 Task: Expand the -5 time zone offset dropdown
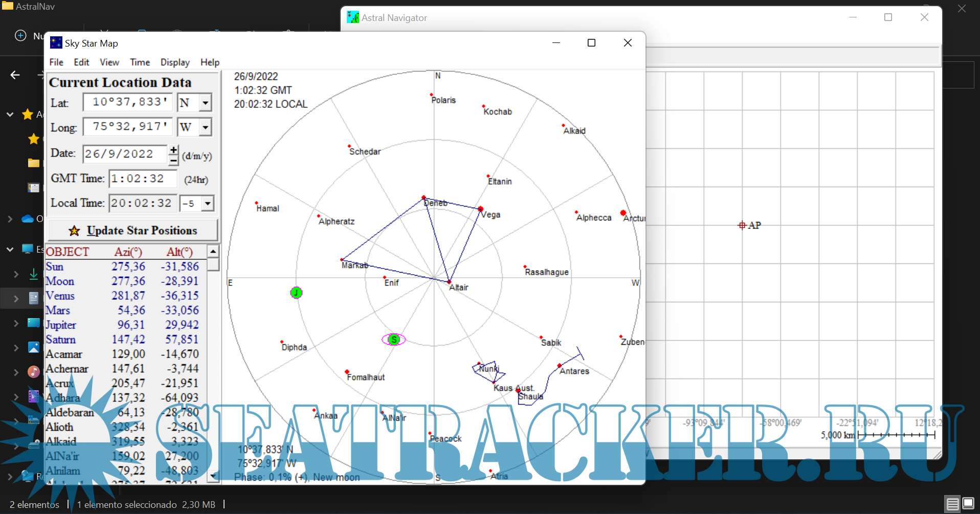[207, 204]
